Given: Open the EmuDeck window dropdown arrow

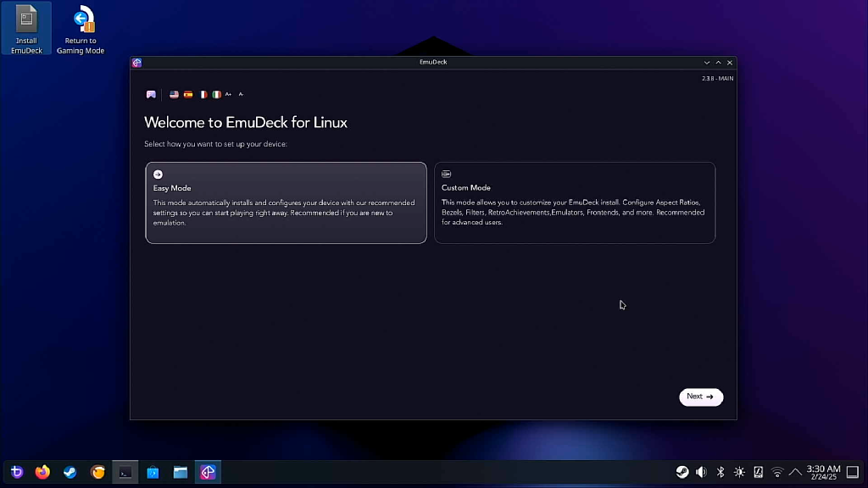Looking at the screenshot, I should point(707,62).
